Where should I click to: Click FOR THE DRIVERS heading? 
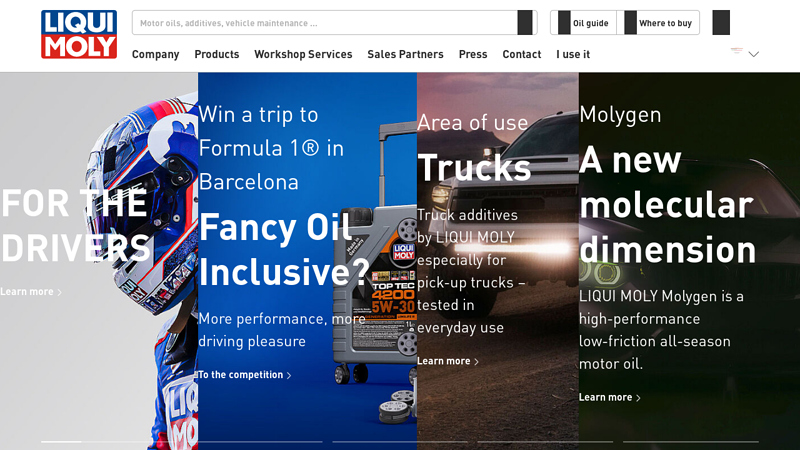click(77, 226)
